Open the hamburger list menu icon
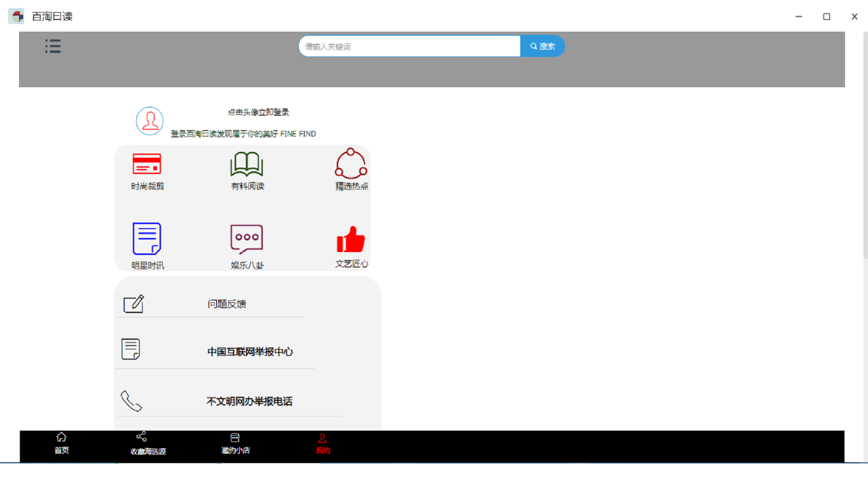This screenshot has height=488, width=868. click(53, 46)
